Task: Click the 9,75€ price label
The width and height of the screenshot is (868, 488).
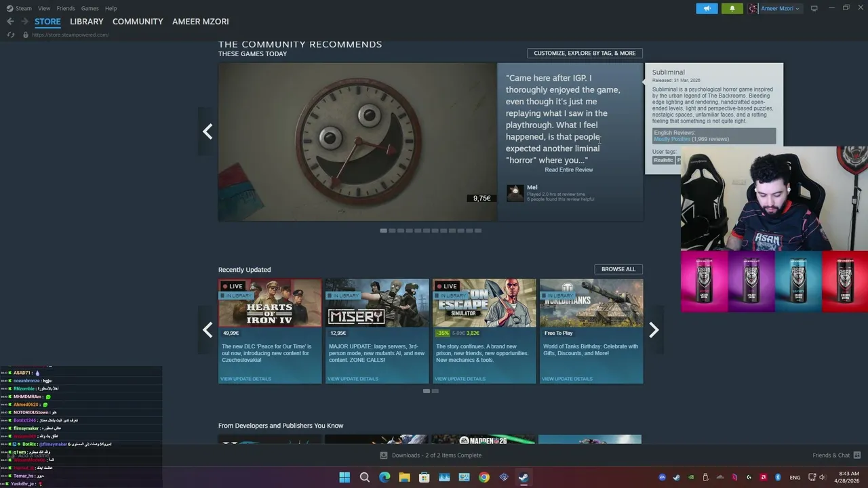Action: 481,198
